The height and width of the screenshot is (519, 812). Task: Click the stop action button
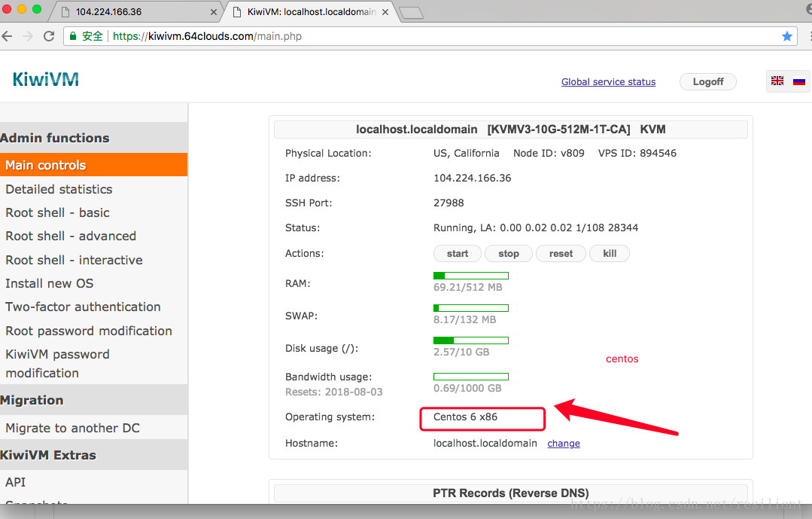click(x=509, y=254)
